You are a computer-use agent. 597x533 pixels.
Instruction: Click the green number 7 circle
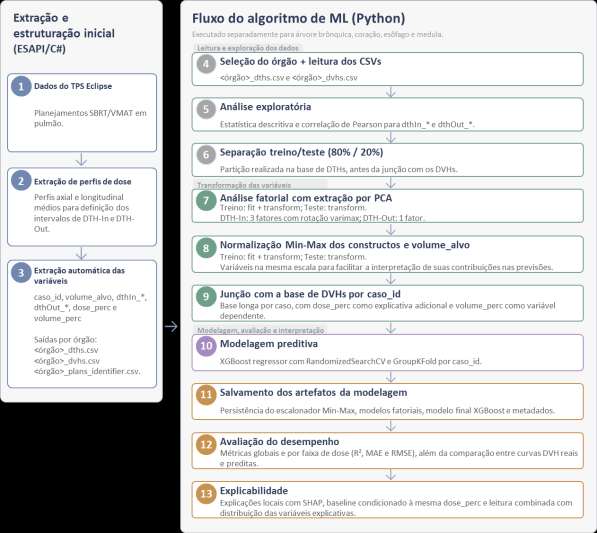(x=206, y=200)
